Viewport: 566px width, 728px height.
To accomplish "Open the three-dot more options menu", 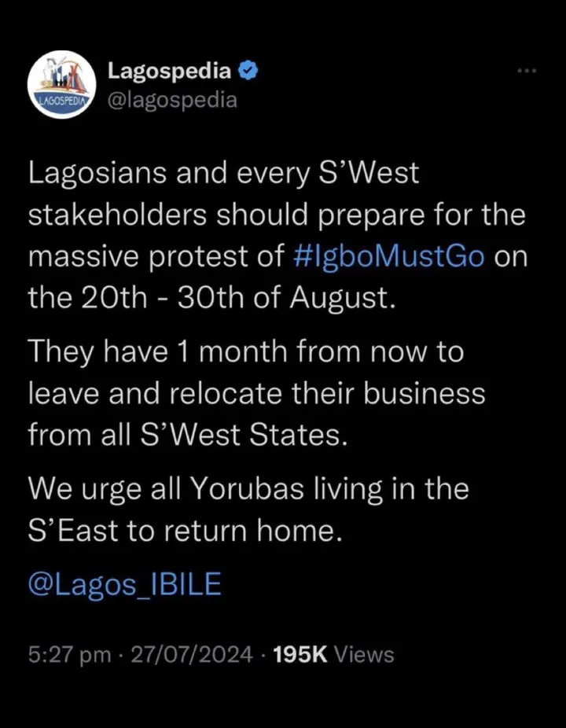I will [526, 72].
